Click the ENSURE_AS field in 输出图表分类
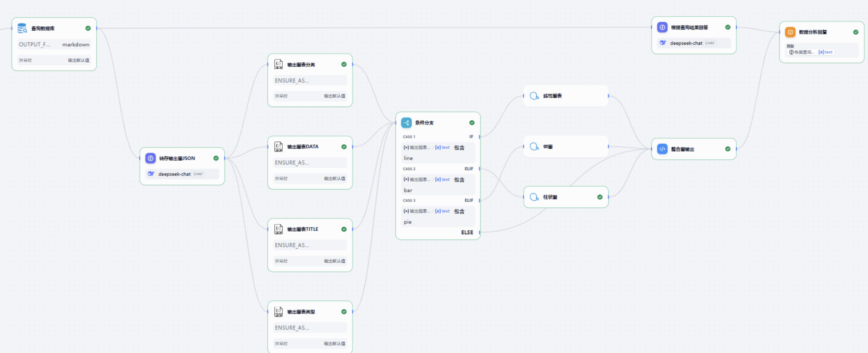The image size is (868, 353). coord(310,81)
